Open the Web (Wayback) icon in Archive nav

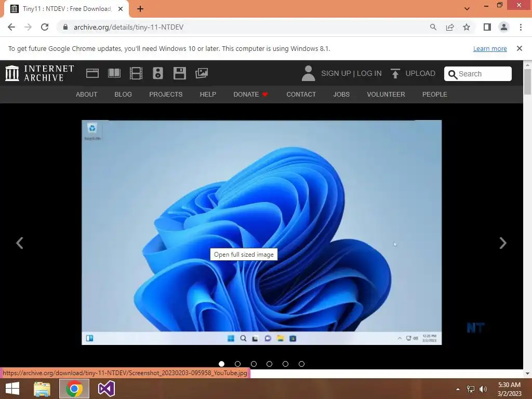92,73
